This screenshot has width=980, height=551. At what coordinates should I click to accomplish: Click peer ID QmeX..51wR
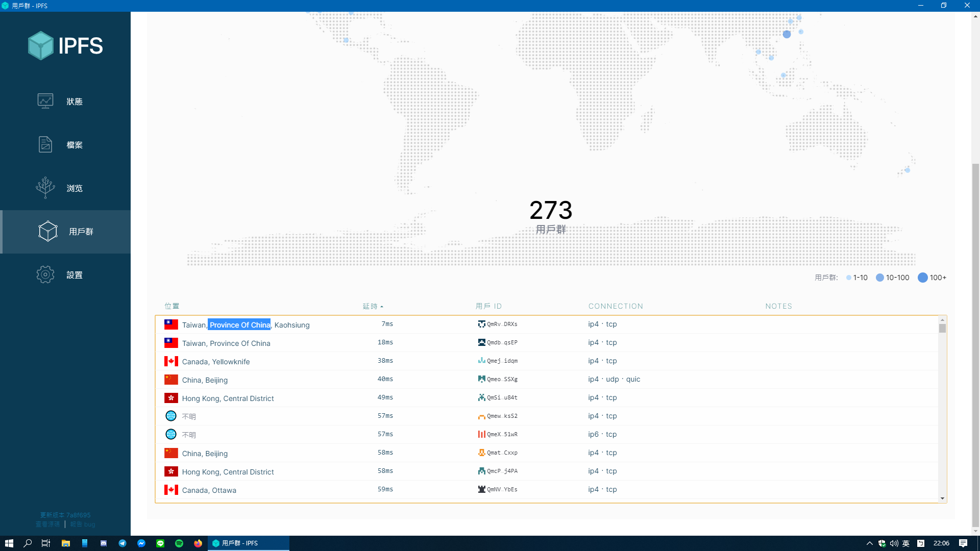tap(502, 434)
